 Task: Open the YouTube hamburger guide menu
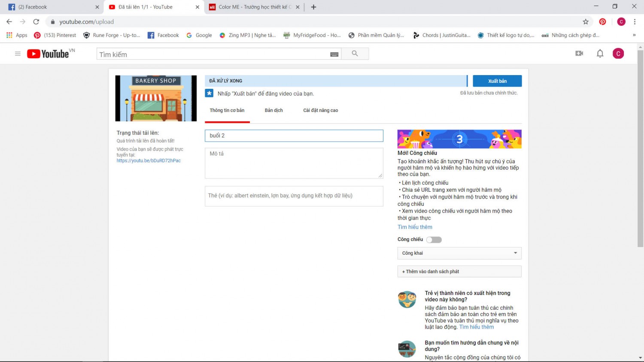(x=18, y=54)
